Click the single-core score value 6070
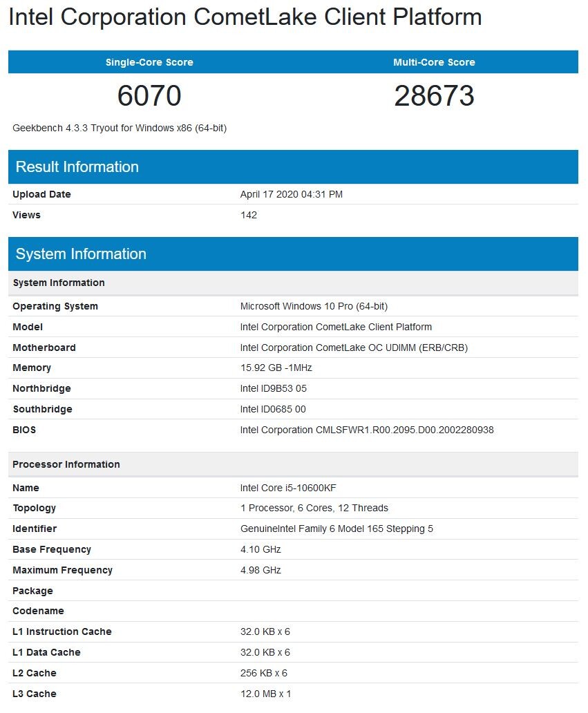The width and height of the screenshot is (588, 713). coord(149,96)
